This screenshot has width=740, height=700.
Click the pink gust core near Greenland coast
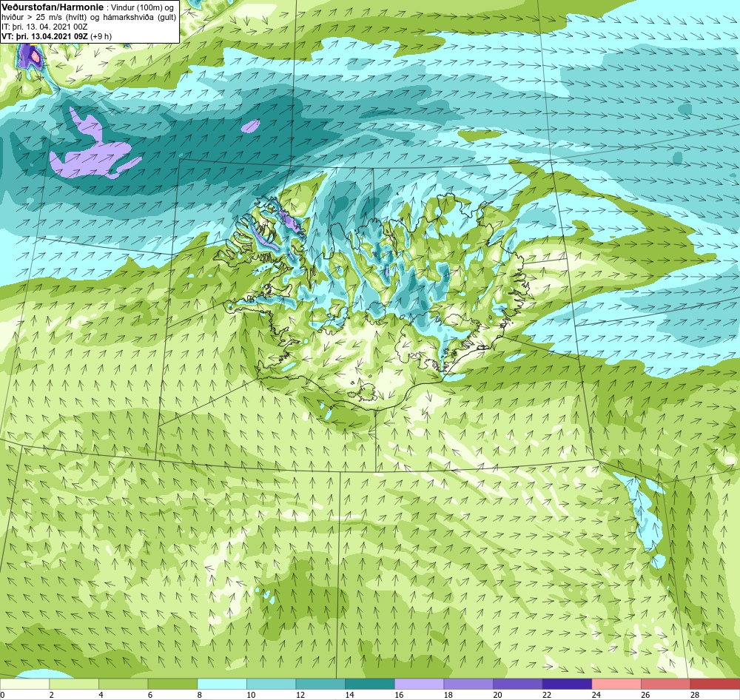(36, 56)
